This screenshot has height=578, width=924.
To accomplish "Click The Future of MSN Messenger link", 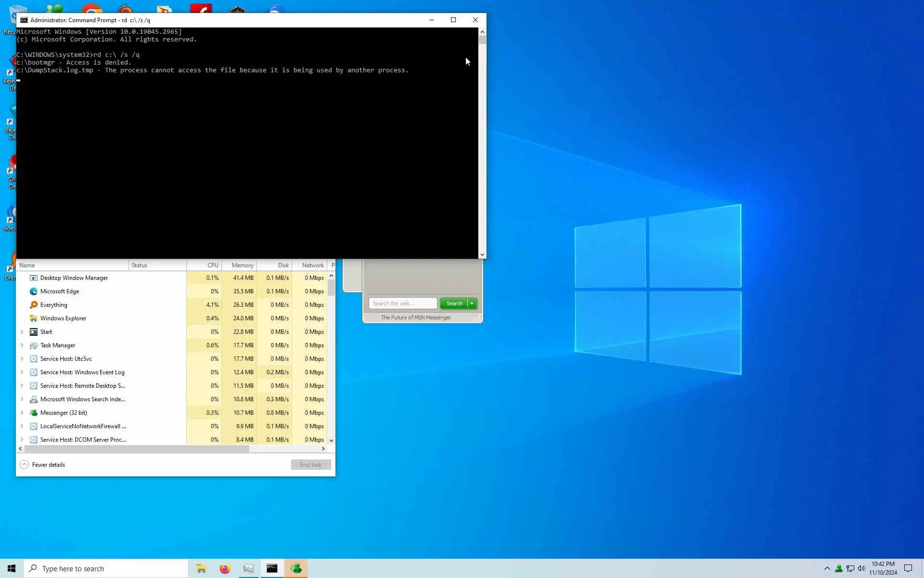I will [416, 317].
